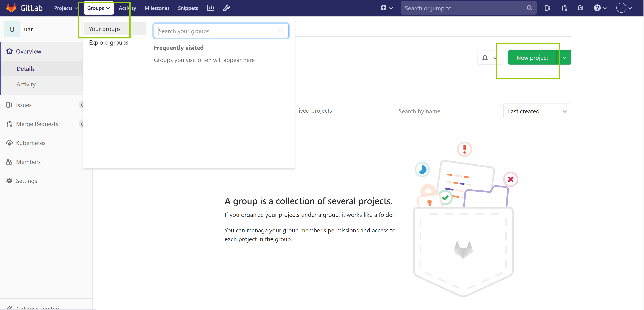Select Explore groups in dropdown
Screen dimensions: 644x310
[x=115, y=43]
